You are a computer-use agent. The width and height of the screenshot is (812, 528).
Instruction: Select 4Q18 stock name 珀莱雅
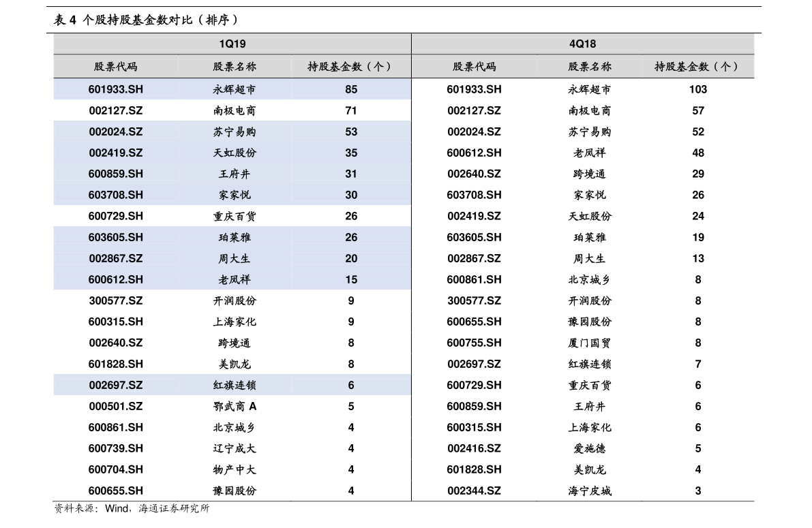tap(589, 238)
